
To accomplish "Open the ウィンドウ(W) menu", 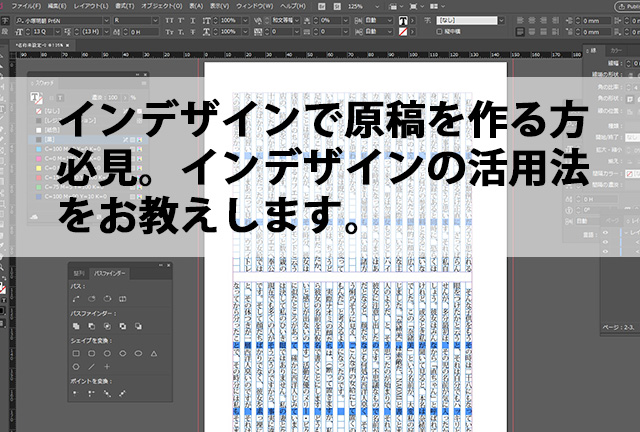I will coord(255,7).
